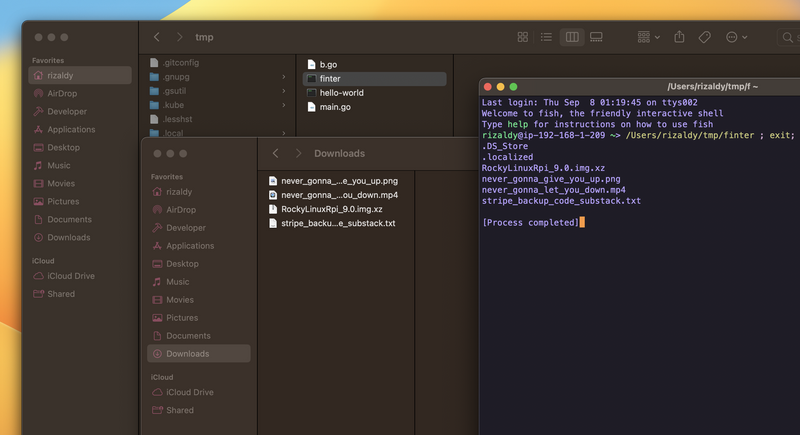800x435 pixels.
Task: Click the Share icon in tmp toolbar
Action: tap(679, 37)
